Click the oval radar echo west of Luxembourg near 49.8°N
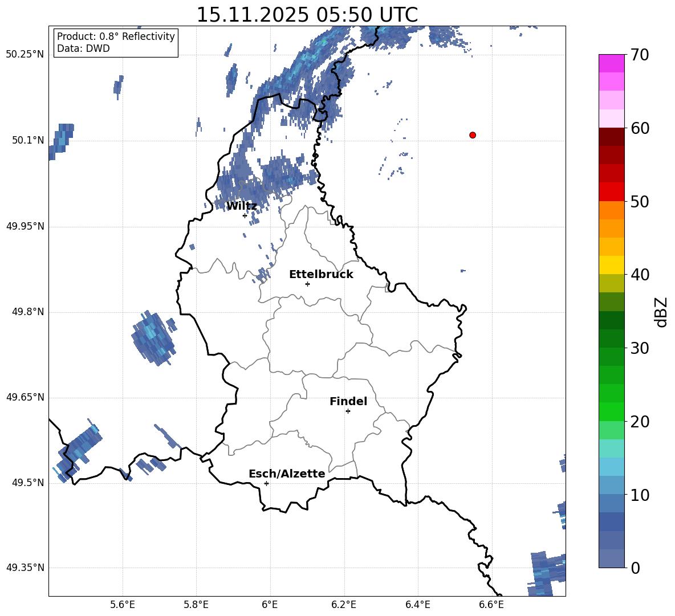The width and height of the screenshot is (675, 616). click(153, 338)
